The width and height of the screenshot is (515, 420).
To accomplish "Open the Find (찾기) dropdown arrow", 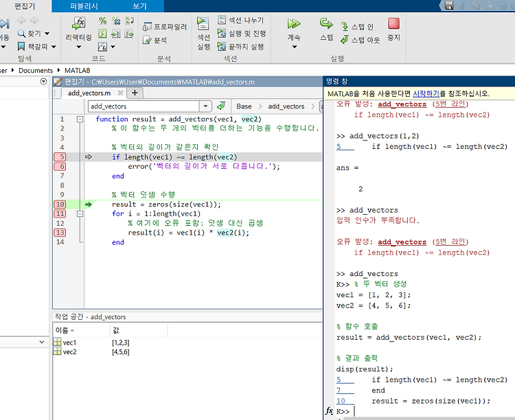I will click(x=47, y=34).
